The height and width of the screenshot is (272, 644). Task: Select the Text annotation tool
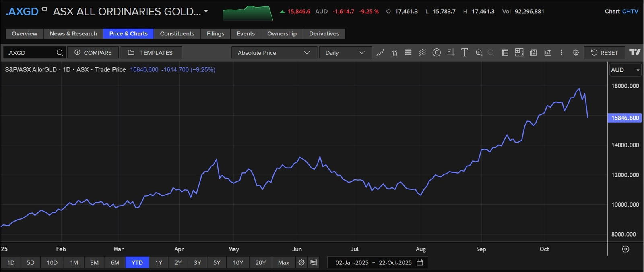click(464, 53)
